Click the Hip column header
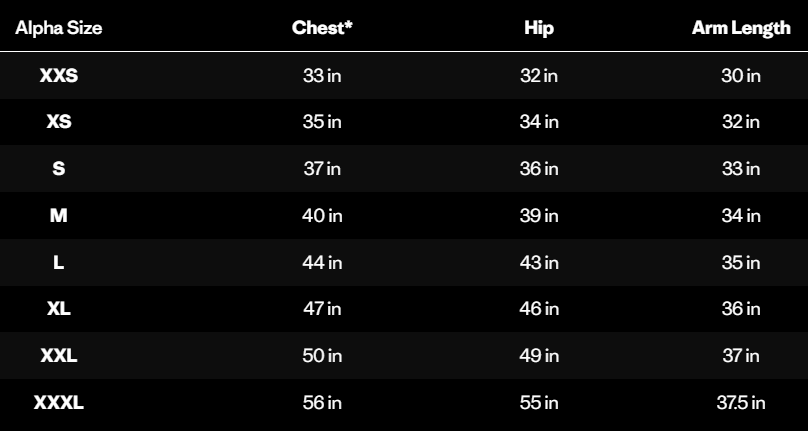The width and height of the screenshot is (808, 431). [538, 28]
